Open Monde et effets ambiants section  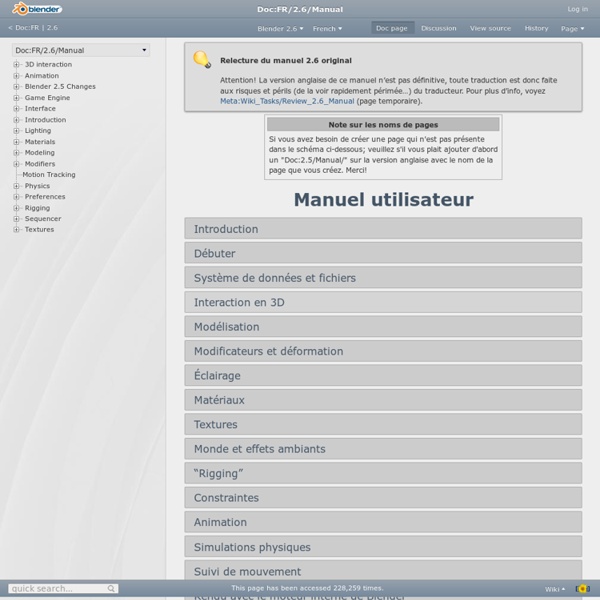pyautogui.click(x=383, y=448)
